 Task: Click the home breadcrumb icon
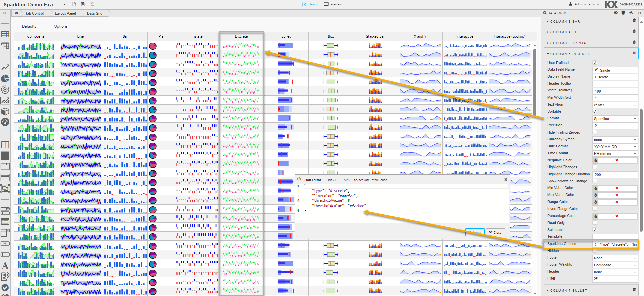[x=16, y=13]
